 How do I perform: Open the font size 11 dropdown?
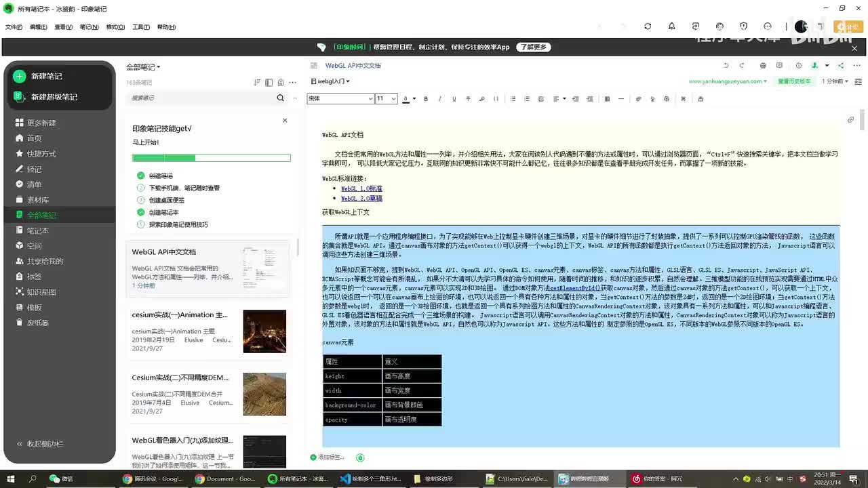386,98
